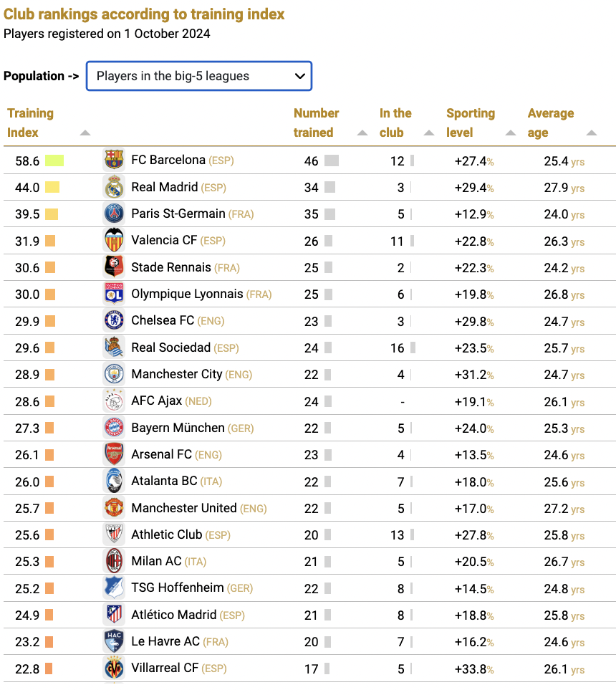Sort by Training Index arrow
616x695 pixels.
85,133
